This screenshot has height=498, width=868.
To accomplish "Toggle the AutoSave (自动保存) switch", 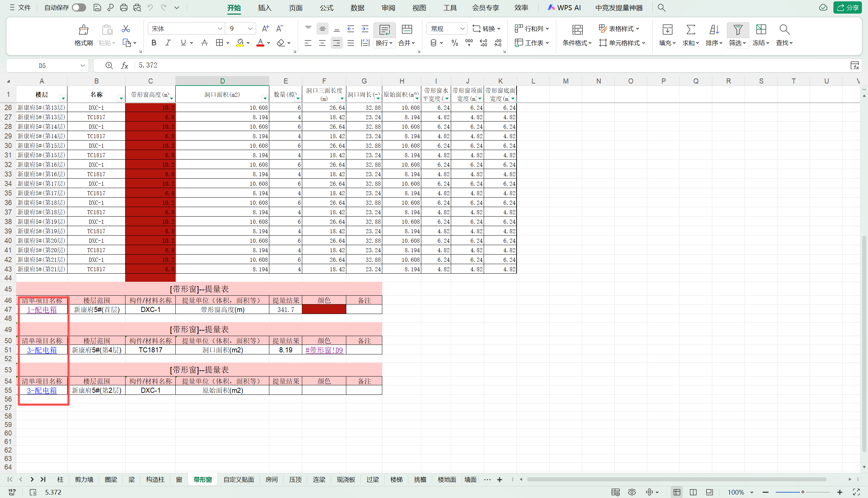I will (79, 7).
